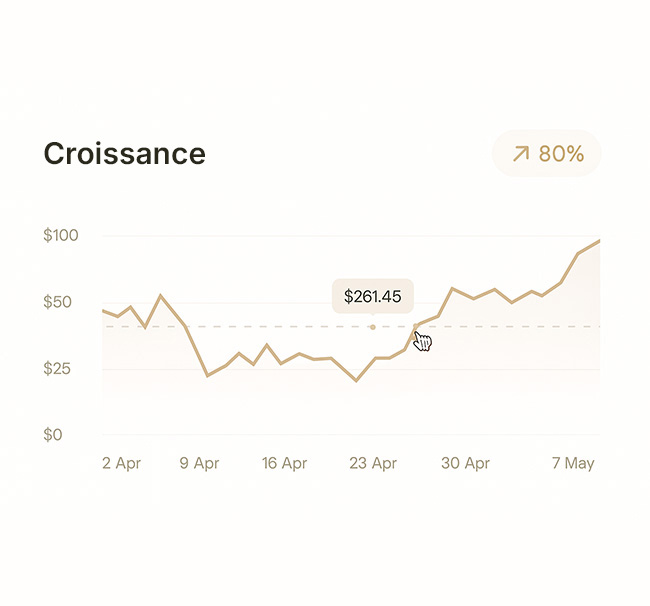Click the 16 Apr date label
The width and height of the screenshot is (650, 606).
[x=284, y=463]
